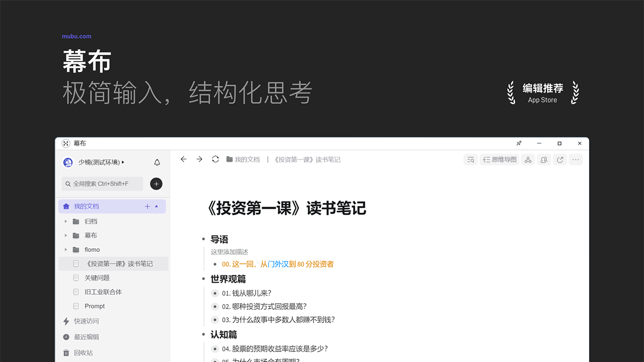Click the black plus new document button
The image size is (644, 362).
(x=156, y=184)
